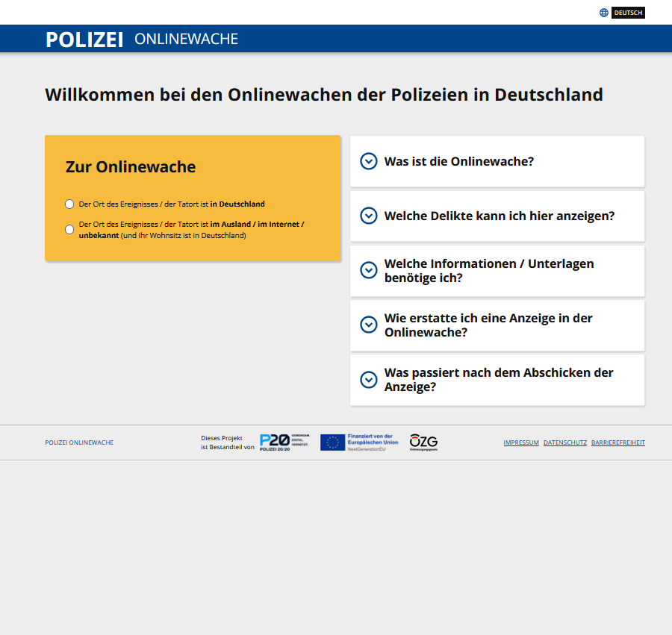
Task: Click the P20 POLIZEI 20/20 logo
Action: 284,442
